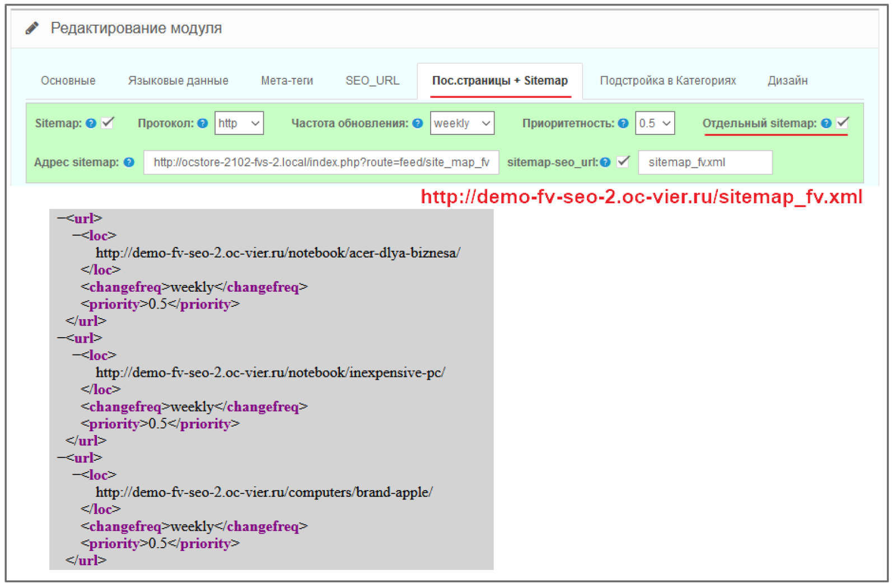Open help icon for sitemap-seo_url
Screen dimensions: 896x588
pyautogui.click(x=605, y=162)
